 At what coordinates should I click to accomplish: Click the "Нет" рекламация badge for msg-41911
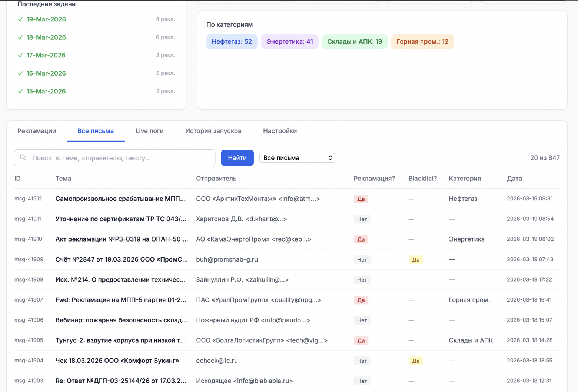click(362, 219)
